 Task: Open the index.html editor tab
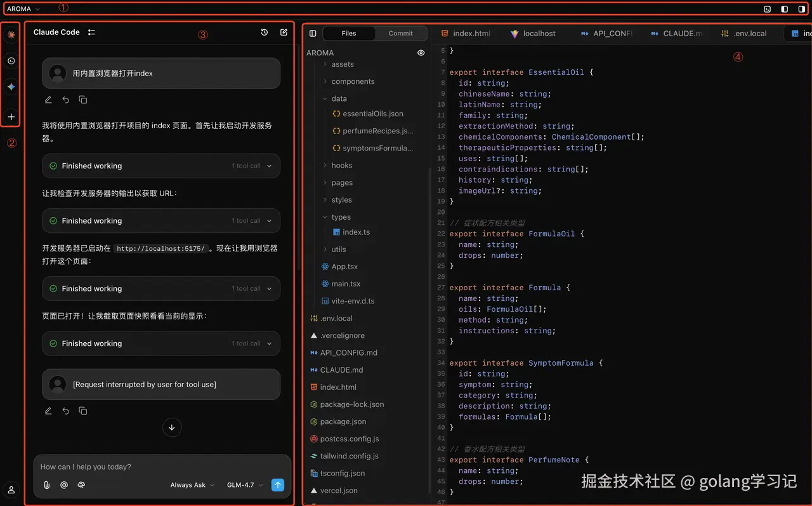coord(466,34)
